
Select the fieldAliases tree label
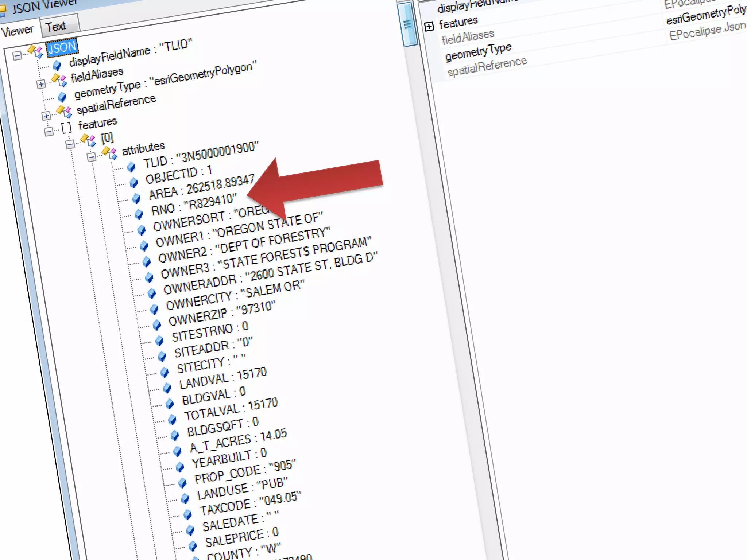click(x=97, y=75)
